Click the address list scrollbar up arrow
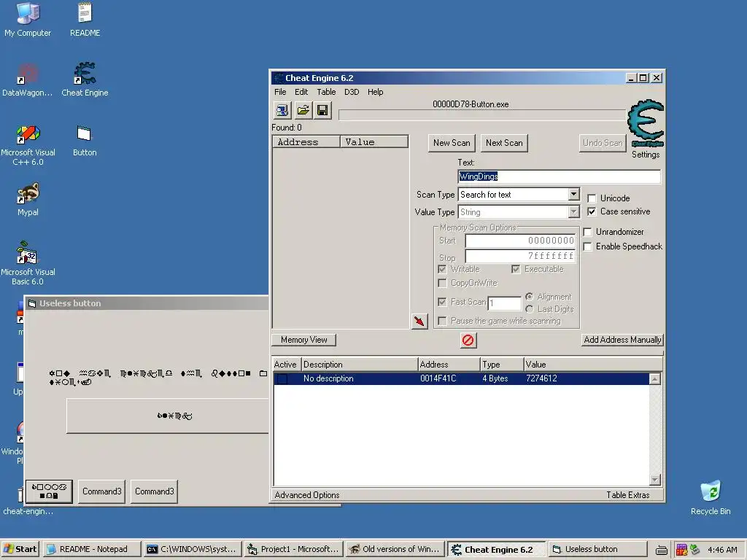The width and height of the screenshot is (747, 560). click(655, 379)
